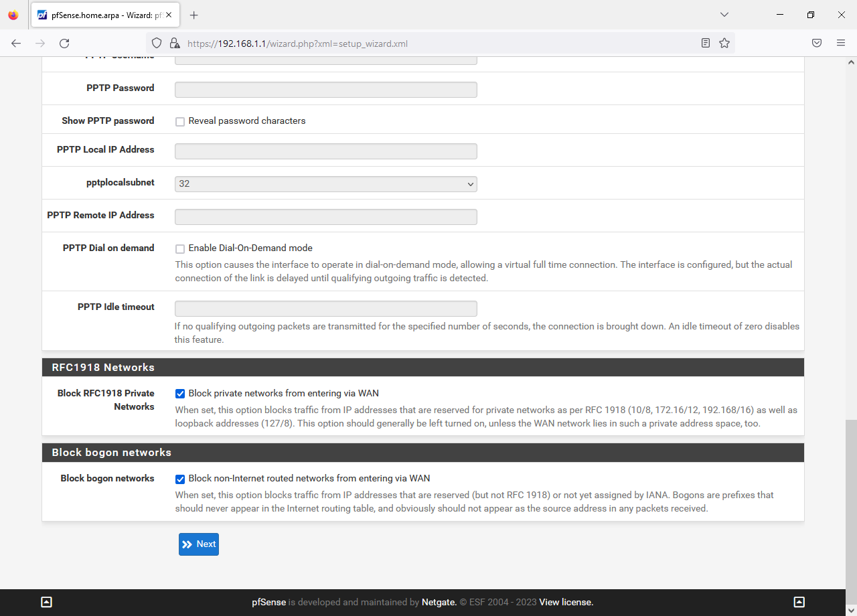The width and height of the screenshot is (857, 616).
Task: Click the PPTP Remote IP Address field
Action: tap(326, 217)
